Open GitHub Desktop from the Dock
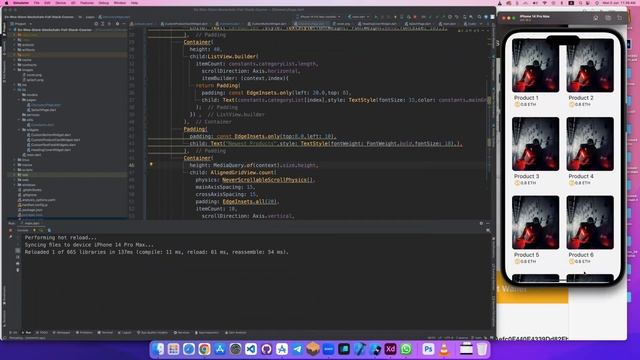This screenshot has height=360, width=640. (x=267, y=349)
